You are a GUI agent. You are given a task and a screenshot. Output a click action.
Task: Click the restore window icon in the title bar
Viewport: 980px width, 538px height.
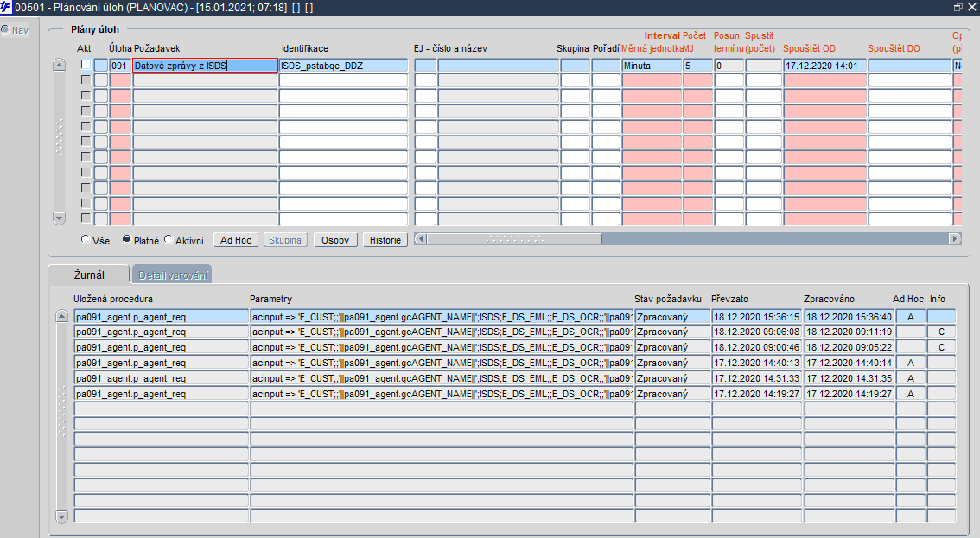[x=958, y=7]
